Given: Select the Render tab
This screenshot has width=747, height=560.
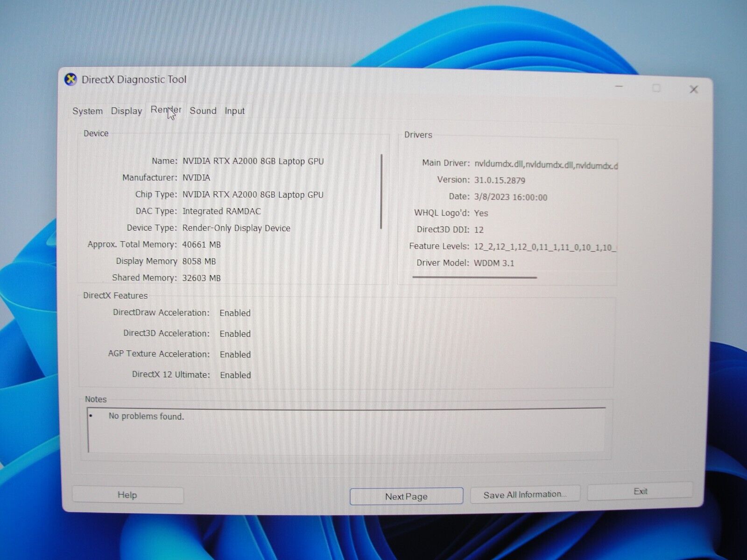Looking at the screenshot, I should coord(166,110).
